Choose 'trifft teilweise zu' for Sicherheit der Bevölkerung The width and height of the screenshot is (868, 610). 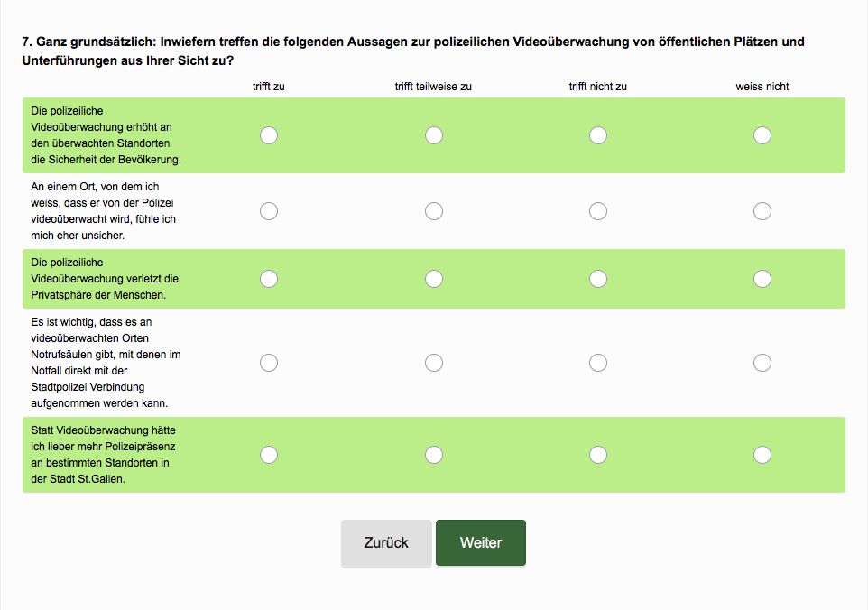433,135
